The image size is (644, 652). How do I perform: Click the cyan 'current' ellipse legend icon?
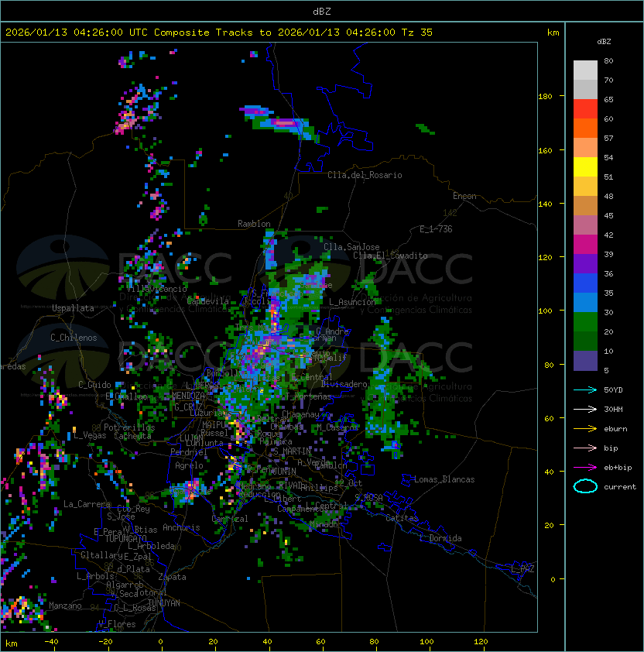tap(585, 486)
